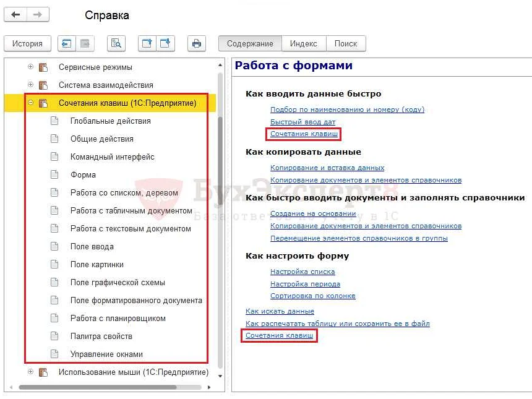The image size is (532, 399).
Task: Click the previous topic toolbar icon
Action: click(67, 43)
